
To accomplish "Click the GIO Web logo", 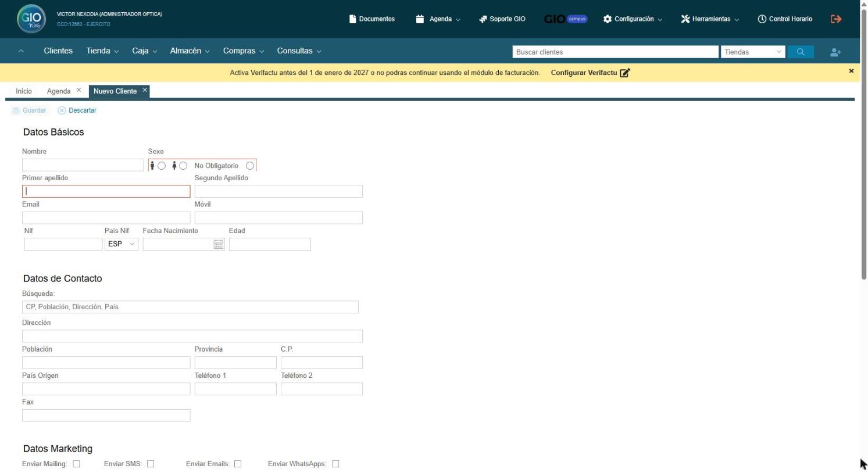I will pos(31,19).
